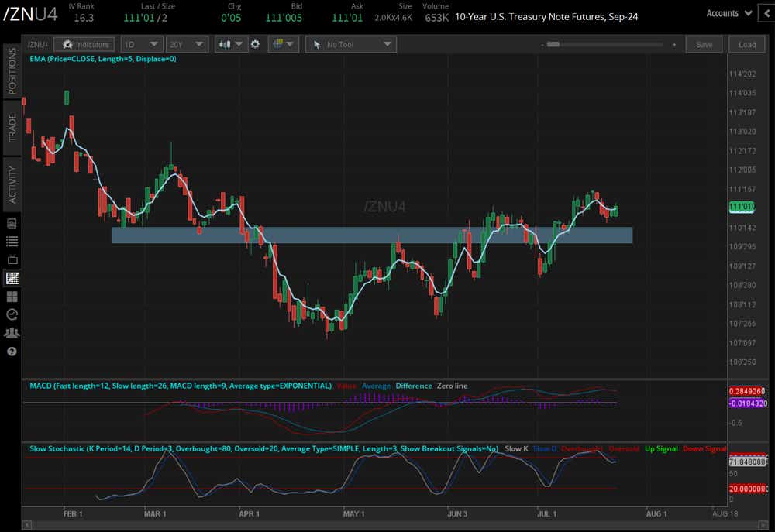The height and width of the screenshot is (532, 775).
Task: Click the chart settings gear icon
Action: [256, 44]
